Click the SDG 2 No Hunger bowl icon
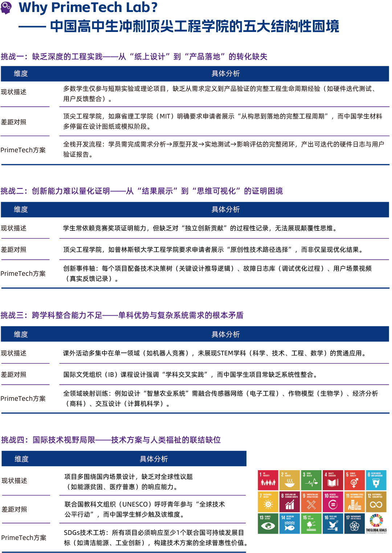 coord(290,482)
